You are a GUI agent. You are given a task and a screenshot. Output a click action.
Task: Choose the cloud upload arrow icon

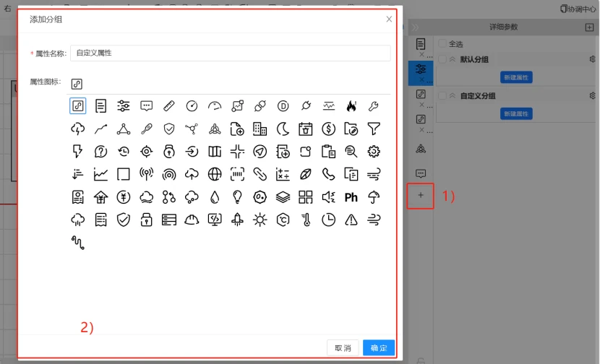point(192,174)
